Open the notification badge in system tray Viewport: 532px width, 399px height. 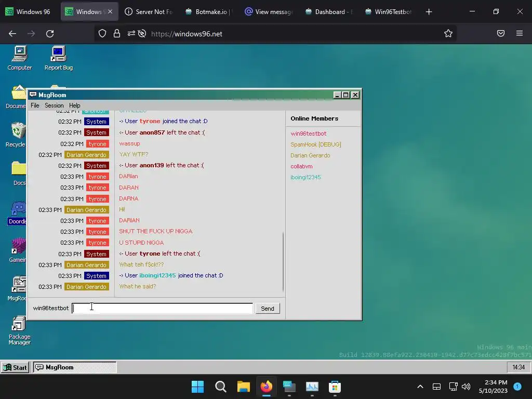pyautogui.click(x=517, y=387)
